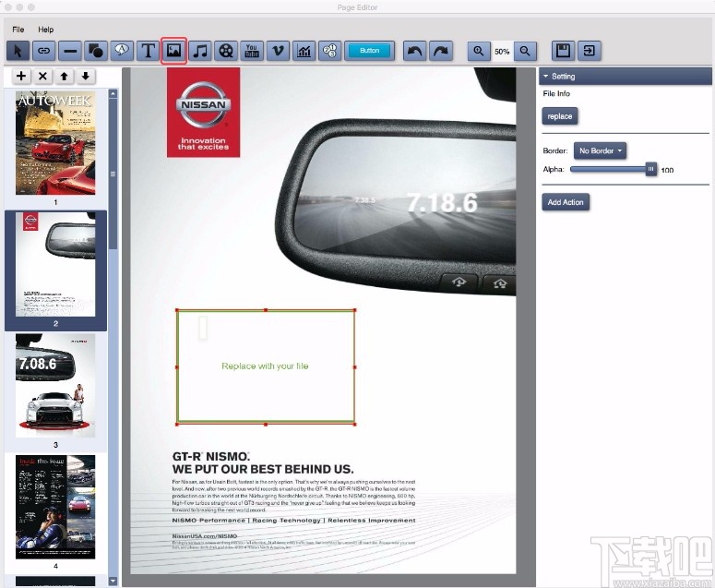Image resolution: width=715 pixels, height=588 pixels.
Task: Undo the last action
Action: (x=414, y=51)
